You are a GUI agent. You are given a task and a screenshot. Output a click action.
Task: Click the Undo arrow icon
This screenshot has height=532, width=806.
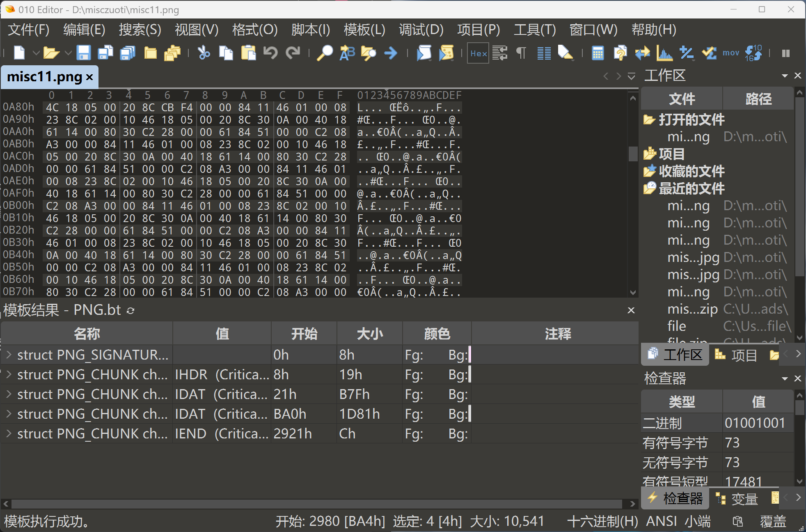[x=270, y=53]
